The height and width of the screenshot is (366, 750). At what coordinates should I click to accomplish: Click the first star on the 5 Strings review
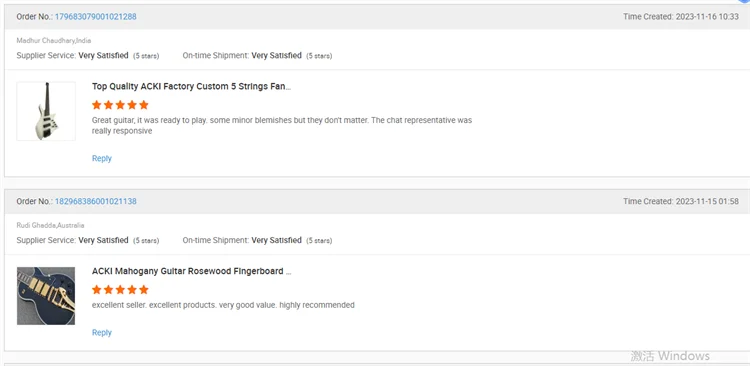[97, 105]
